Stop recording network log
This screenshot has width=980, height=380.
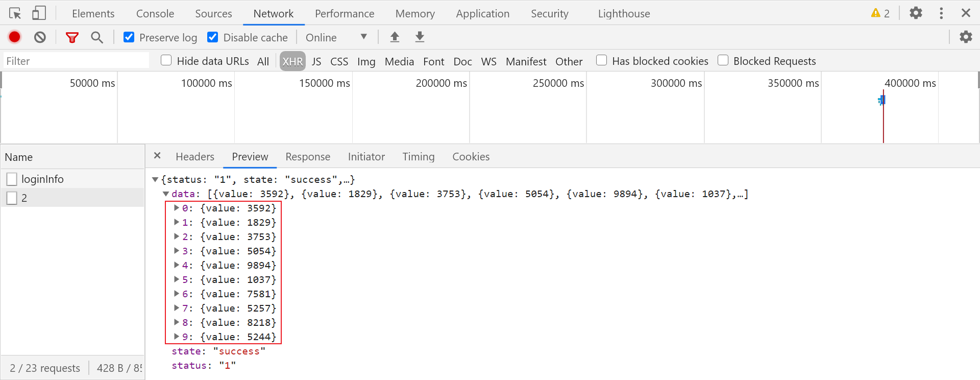point(15,37)
